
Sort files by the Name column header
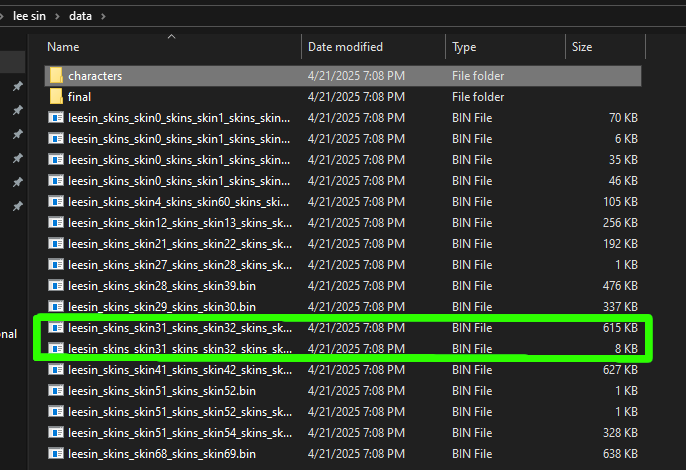63,47
